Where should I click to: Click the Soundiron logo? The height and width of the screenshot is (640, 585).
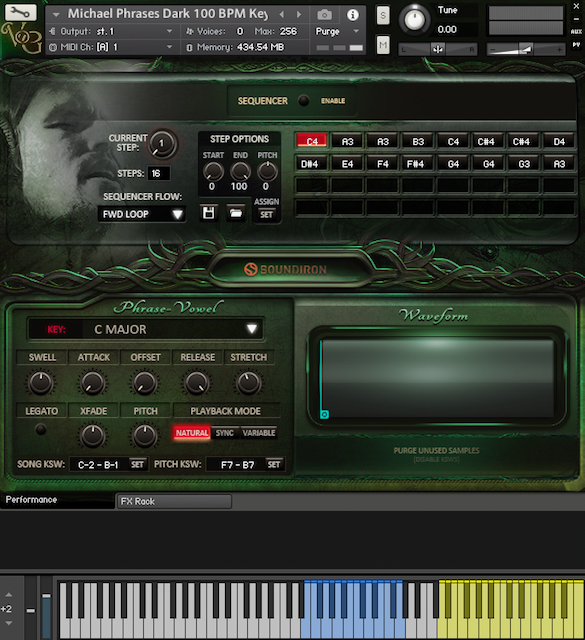[x=285, y=269]
